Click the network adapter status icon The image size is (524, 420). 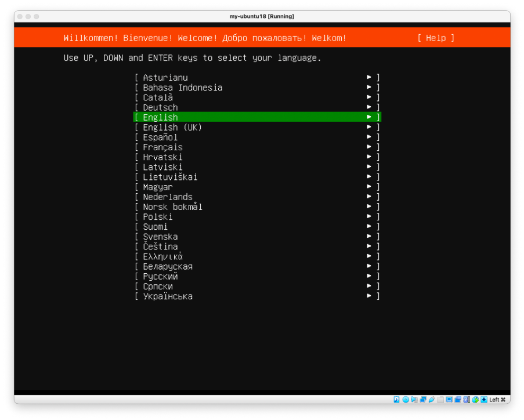click(x=423, y=399)
